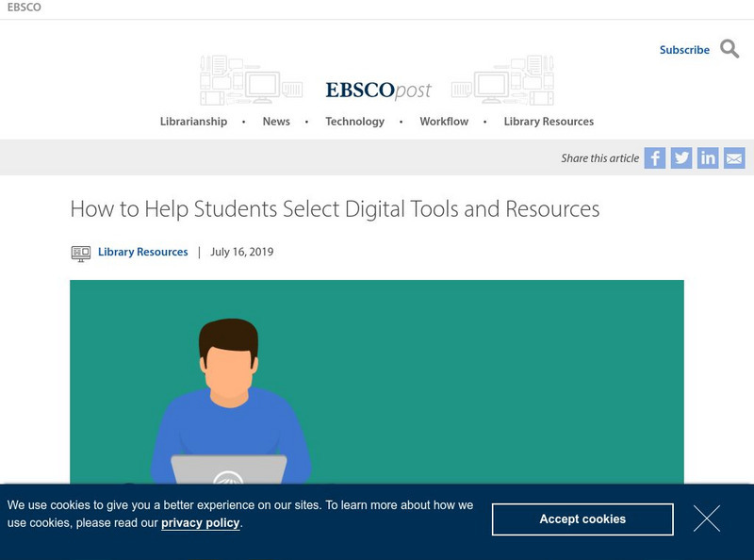The height and width of the screenshot is (560, 754).
Task: Go to the News section
Action: [276, 122]
